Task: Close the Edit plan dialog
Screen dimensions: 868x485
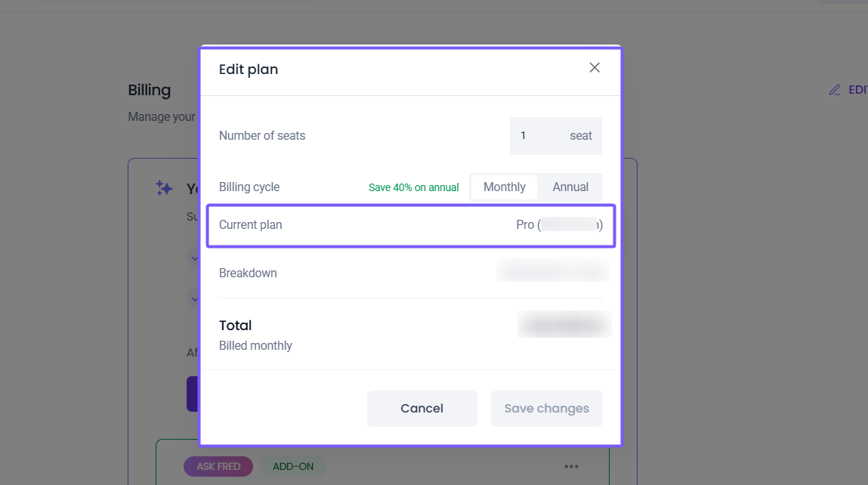Action: click(x=595, y=68)
